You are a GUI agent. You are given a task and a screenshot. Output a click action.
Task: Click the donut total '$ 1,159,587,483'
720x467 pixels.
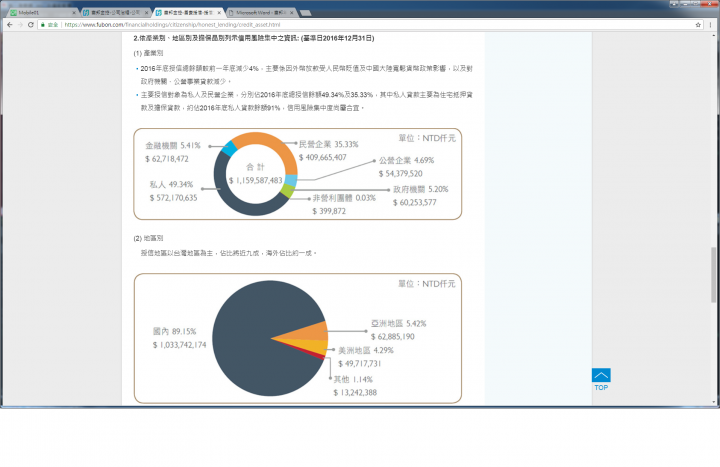[x=256, y=180]
